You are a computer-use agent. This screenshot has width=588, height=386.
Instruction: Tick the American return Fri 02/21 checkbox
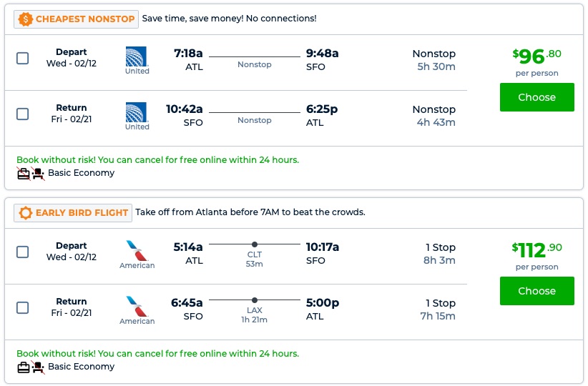coord(23,308)
